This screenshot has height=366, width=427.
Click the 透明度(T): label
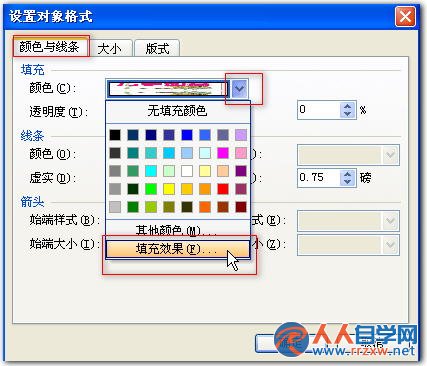pos(59,111)
